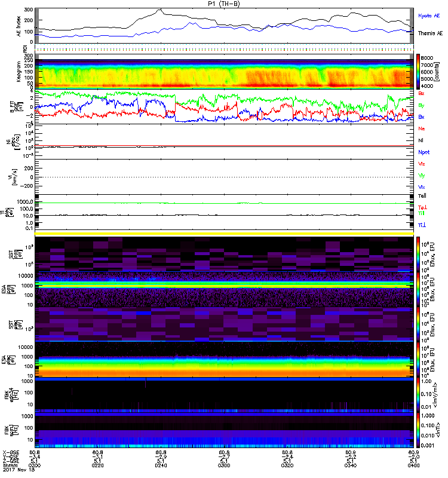Click the top SST Eflux color bar

[418, 253]
